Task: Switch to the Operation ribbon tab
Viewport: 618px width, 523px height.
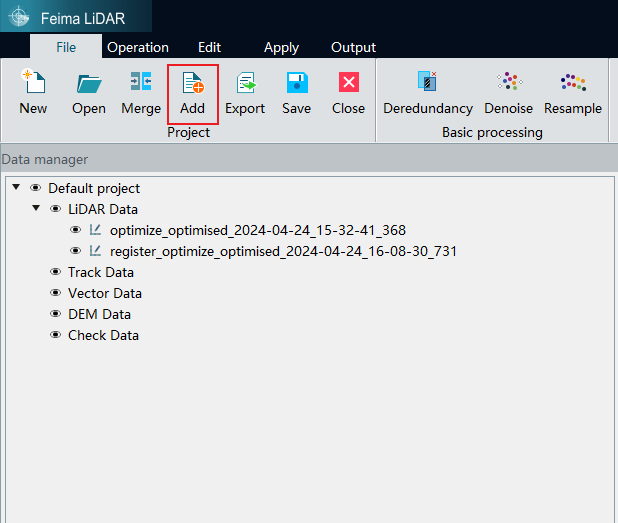Action: (x=138, y=47)
